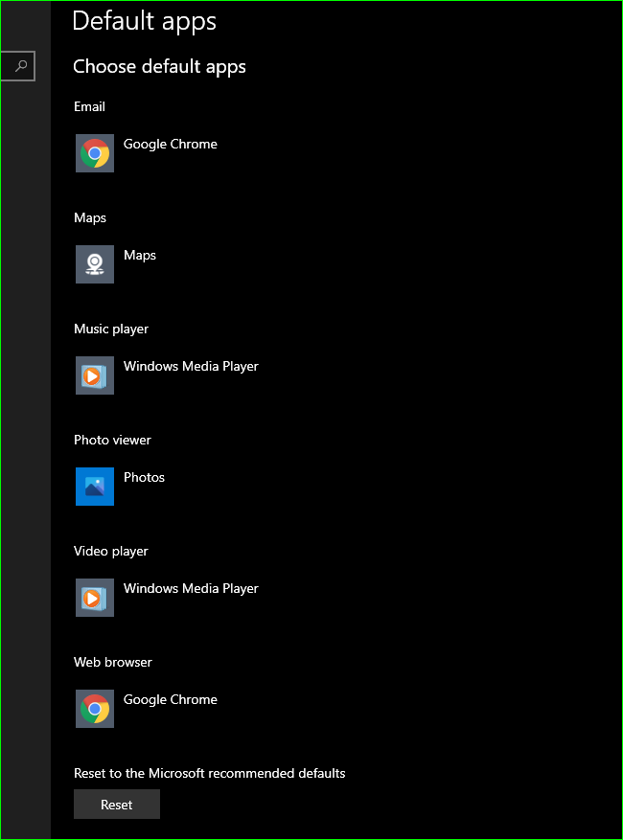Image resolution: width=623 pixels, height=840 pixels.
Task: Click the Maps app icon
Action: click(x=95, y=264)
